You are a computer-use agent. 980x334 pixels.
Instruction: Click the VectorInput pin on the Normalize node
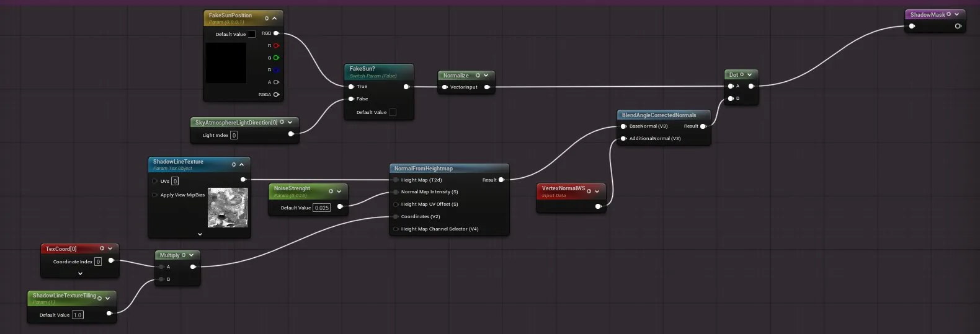click(445, 87)
